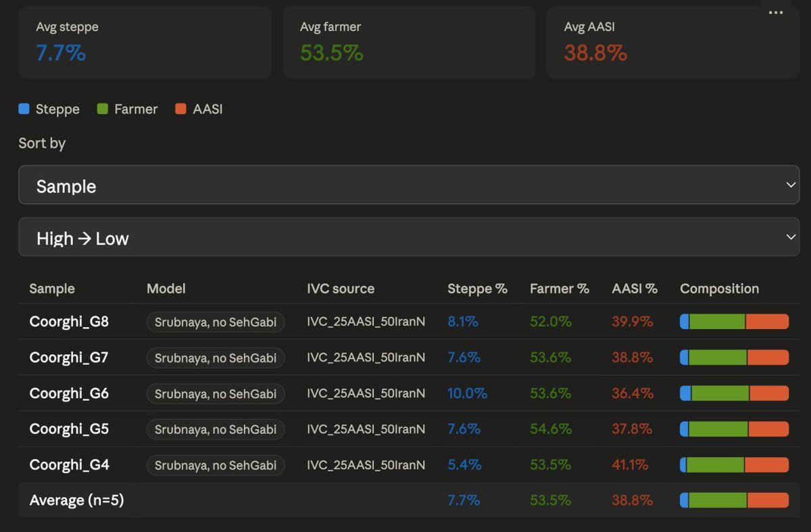The width and height of the screenshot is (811, 532).
Task: Click the Composition column header
Action: 719,289
